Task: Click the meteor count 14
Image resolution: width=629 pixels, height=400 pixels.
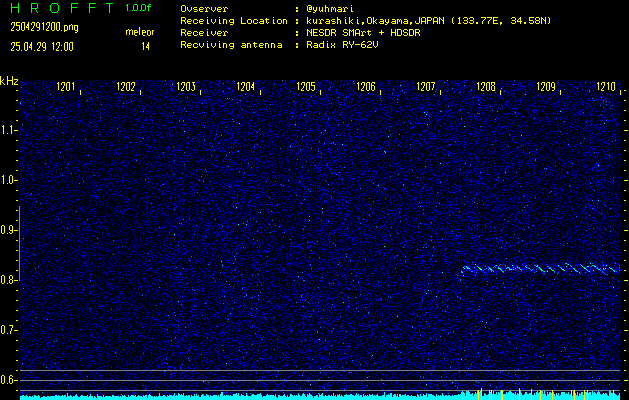Action: pos(145,47)
